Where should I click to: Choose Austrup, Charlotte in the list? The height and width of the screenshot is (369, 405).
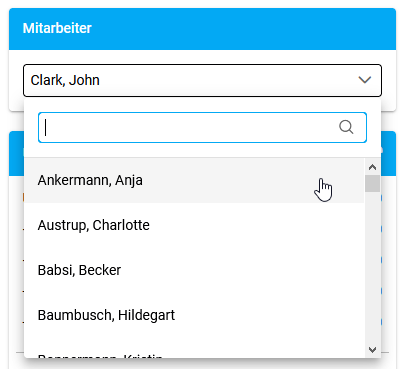click(x=194, y=225)
